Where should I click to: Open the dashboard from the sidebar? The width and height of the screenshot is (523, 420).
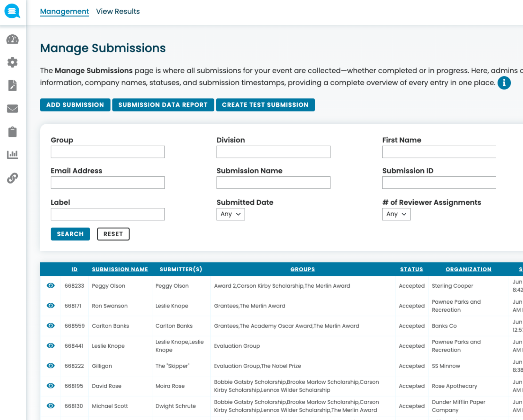pyautogui.click(x=12, y=40)
